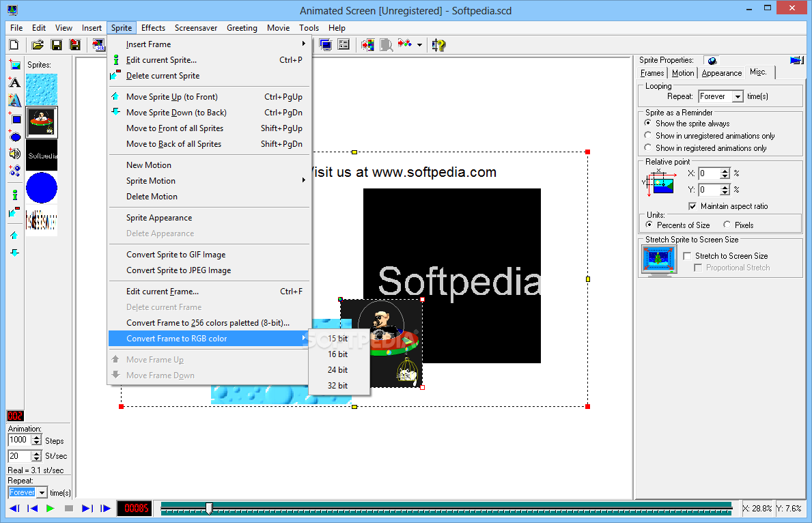This screenshot has height=523, width=812.
Task: Add a new ellipse sprite
Action: [15, 136]
